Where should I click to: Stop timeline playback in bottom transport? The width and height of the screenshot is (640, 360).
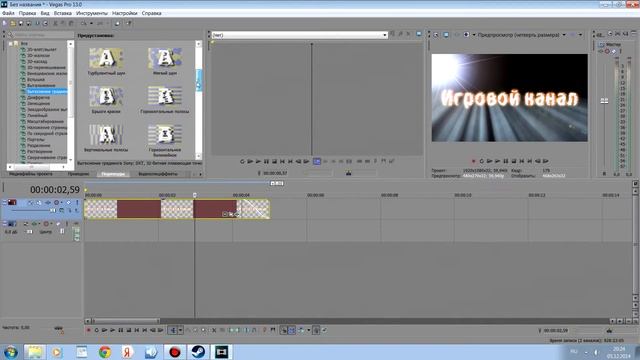[129, 330]
